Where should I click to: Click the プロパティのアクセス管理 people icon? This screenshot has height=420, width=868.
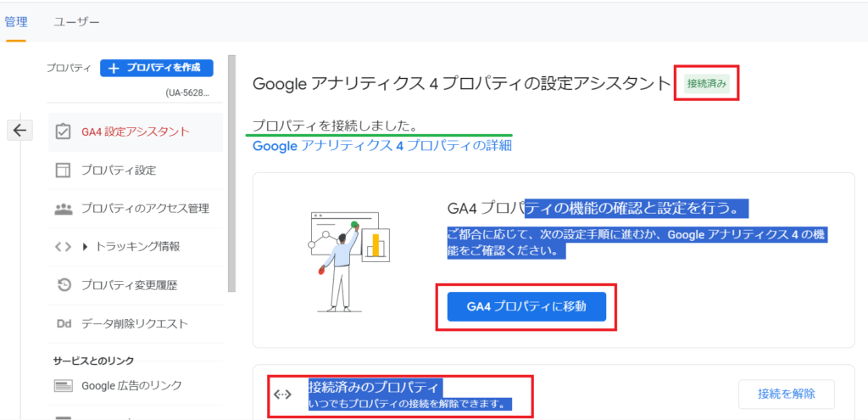[63, 209]
